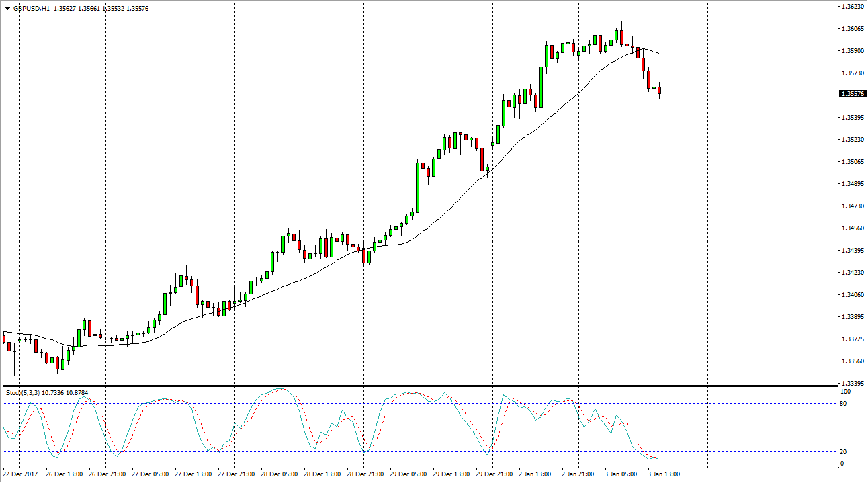The width and height of the screenshot is (868, 483).
Task: Click the 1.35900 price scale label
Action: click(x=851, y=51)
